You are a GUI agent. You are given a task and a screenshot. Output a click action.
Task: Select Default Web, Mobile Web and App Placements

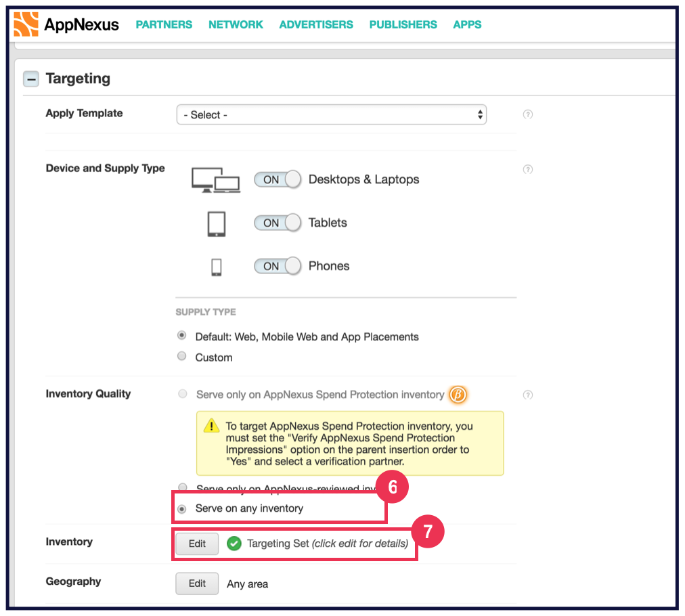pyautogui.click(x=181, y=336)
